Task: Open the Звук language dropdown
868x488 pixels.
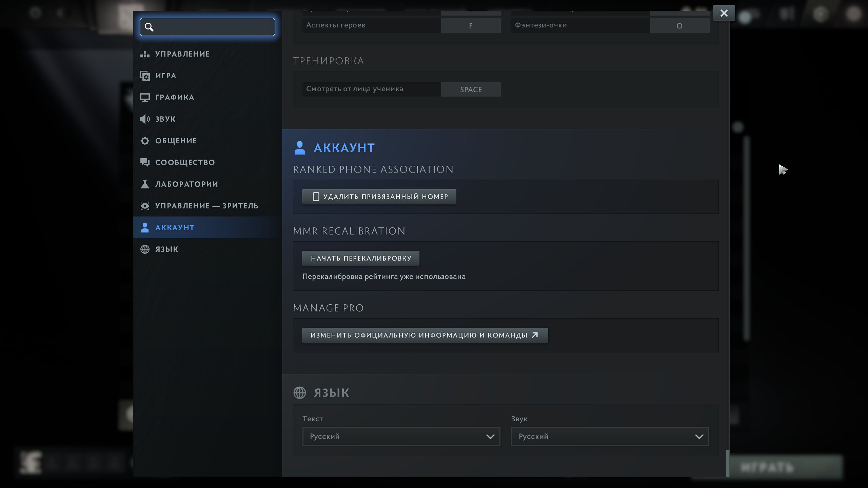Action: click(x=610, y=436)
